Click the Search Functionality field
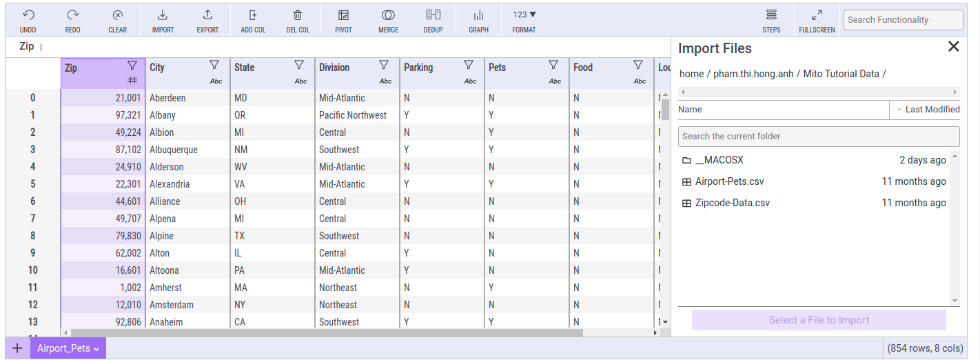Screen dimensions: 980x360 click(903, 20)
